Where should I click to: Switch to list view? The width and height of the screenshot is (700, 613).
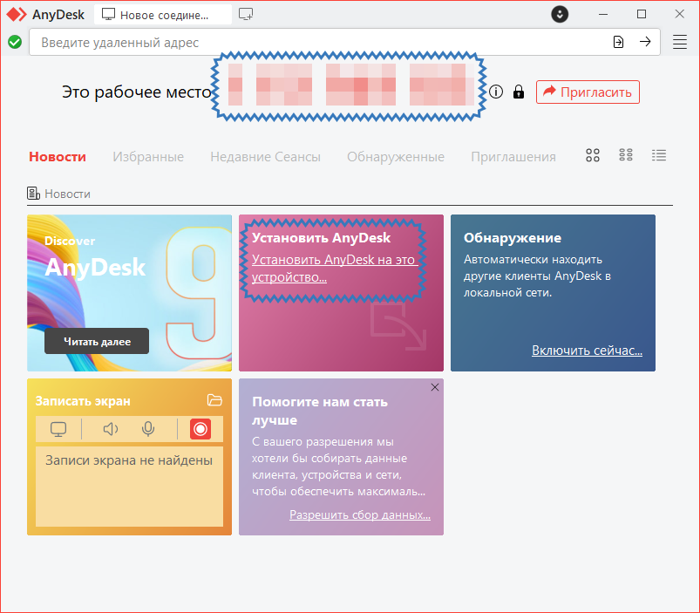[x=659, y=155]
